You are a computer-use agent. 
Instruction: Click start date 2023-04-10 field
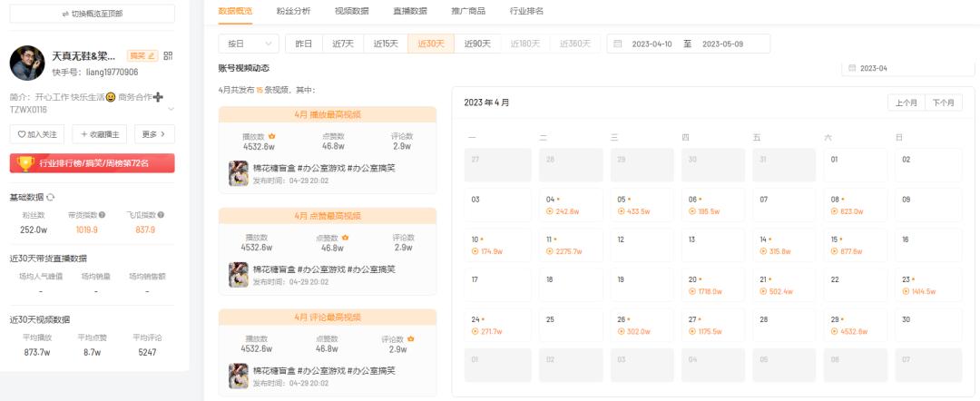coord(652,44)
